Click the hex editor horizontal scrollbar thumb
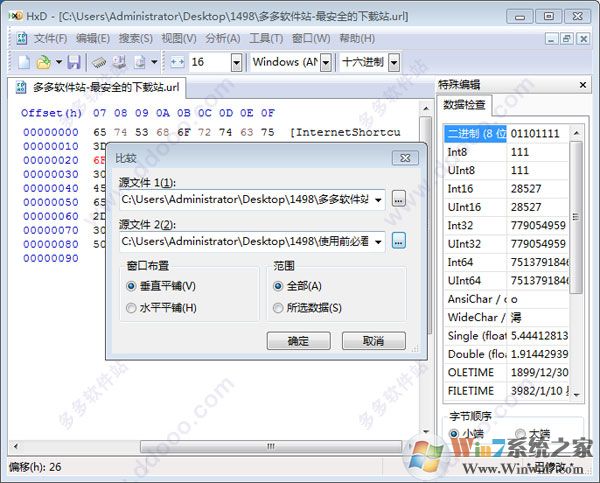This screenshot has width=600, height=483. pyautogui.click(x=271, y=446)
